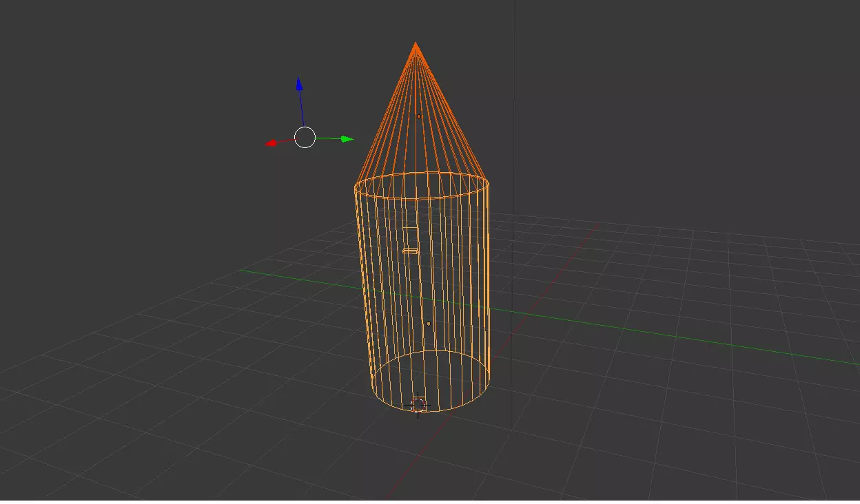860x504 pixels.
Task: Click the cylinder's origin dot
Action: click(428, 324)
